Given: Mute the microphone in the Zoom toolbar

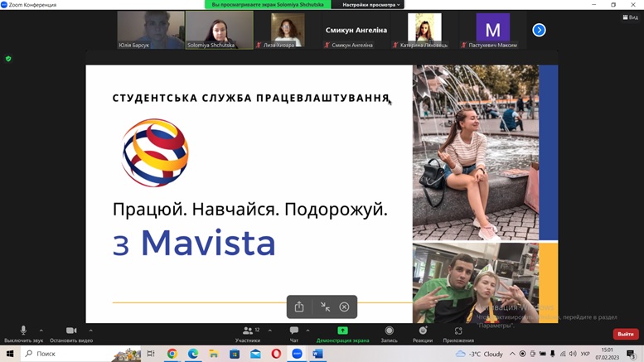Looking at the screenshot, I should tap(23, 334).
